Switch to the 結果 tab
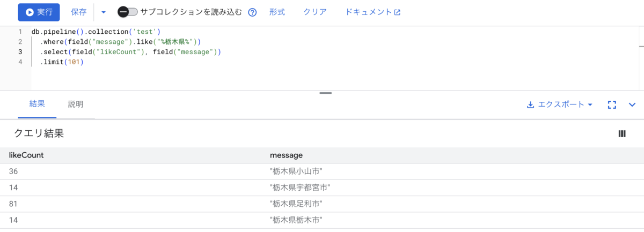 tap(37, 104)
